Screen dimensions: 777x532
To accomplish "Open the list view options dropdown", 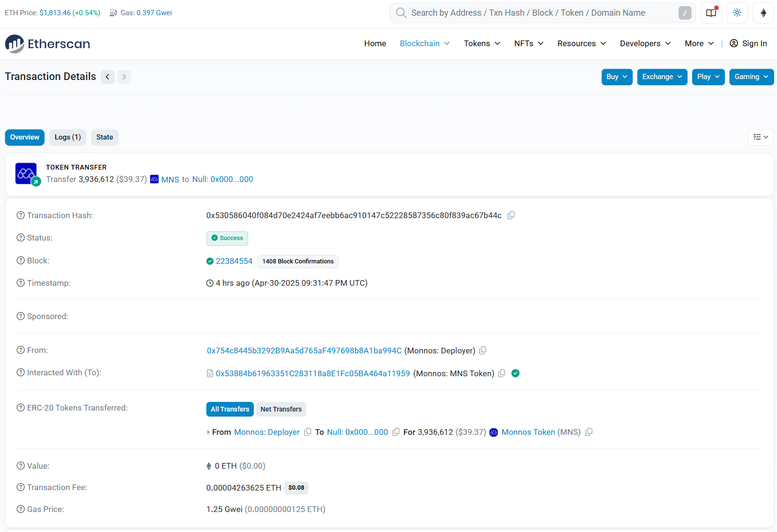I will 761,137.
